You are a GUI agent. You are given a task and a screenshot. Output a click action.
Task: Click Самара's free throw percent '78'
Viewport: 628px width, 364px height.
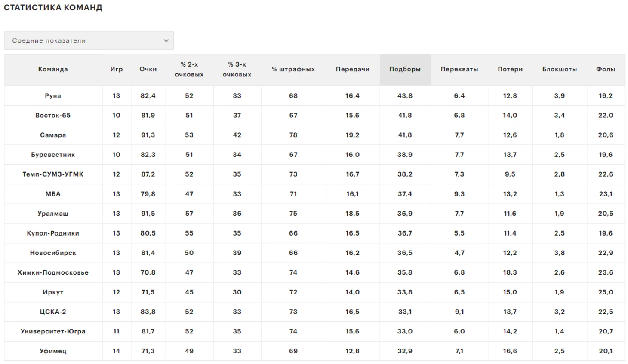point(293,135)
